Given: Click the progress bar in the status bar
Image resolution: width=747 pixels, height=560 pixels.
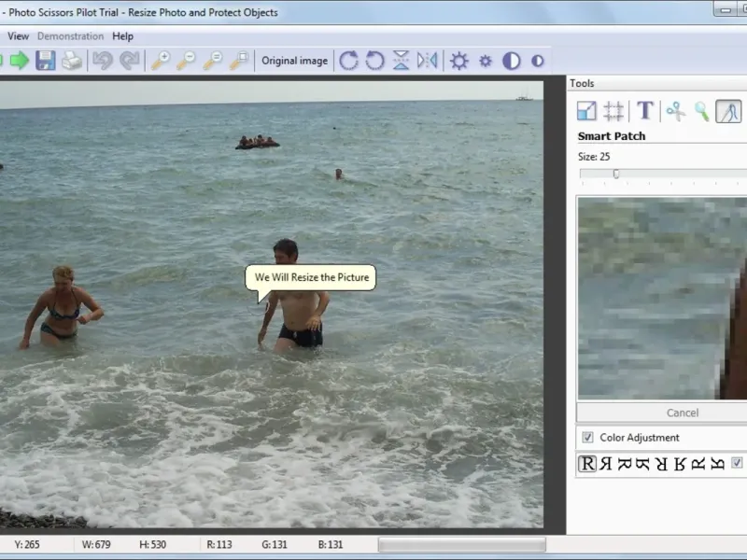Looking at the screenshot, I should 461,544.
